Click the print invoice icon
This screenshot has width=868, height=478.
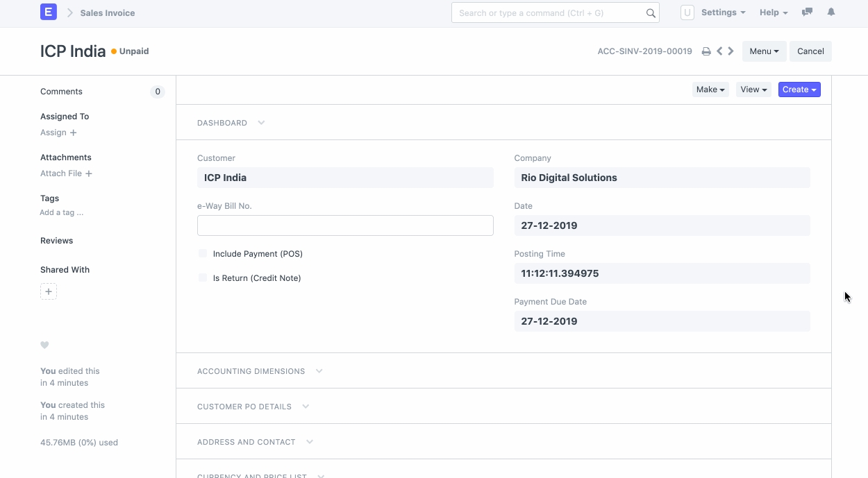[x=706, y=51]
